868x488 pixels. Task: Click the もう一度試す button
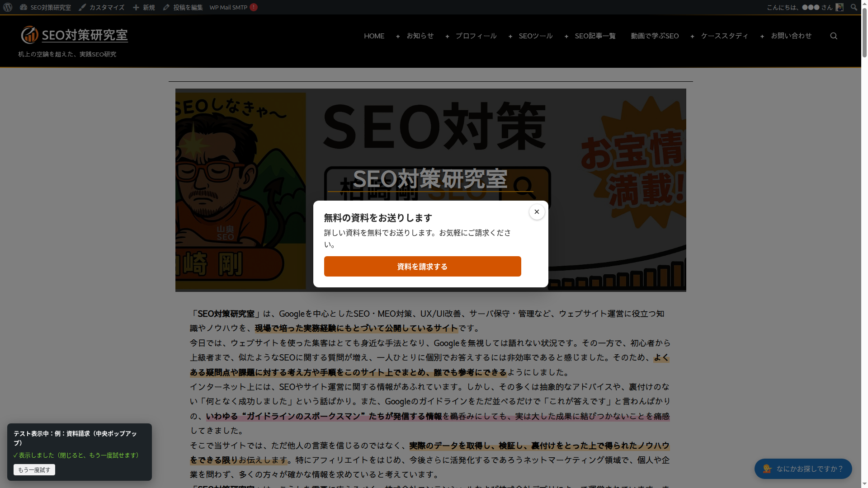pos(34,470)
